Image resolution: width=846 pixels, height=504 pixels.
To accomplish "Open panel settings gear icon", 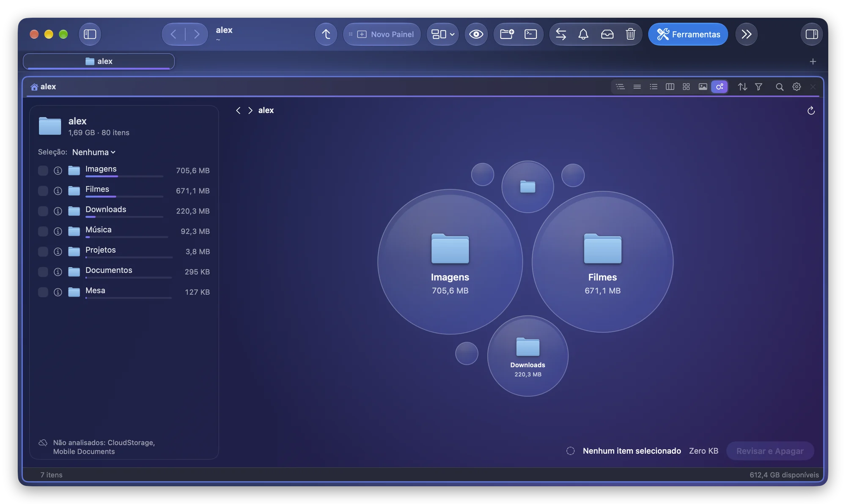I will point(797,87).
